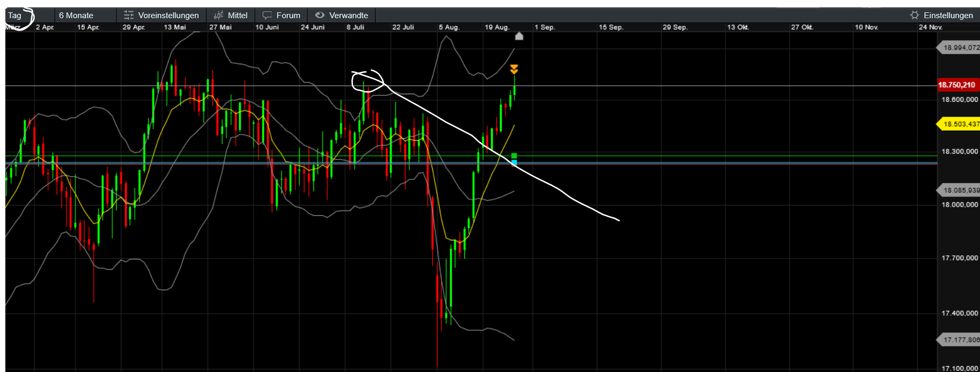Open the Mittel price type menu

click(238, 16)
